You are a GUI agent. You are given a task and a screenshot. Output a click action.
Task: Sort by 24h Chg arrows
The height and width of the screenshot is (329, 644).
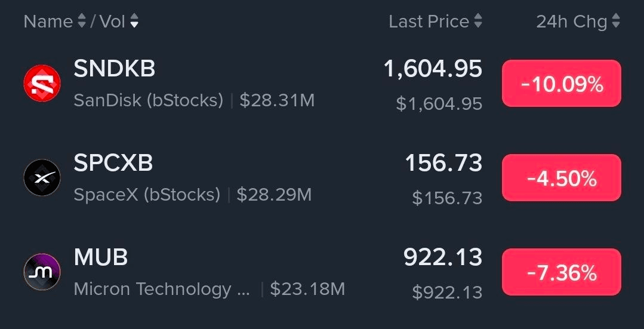616,21
